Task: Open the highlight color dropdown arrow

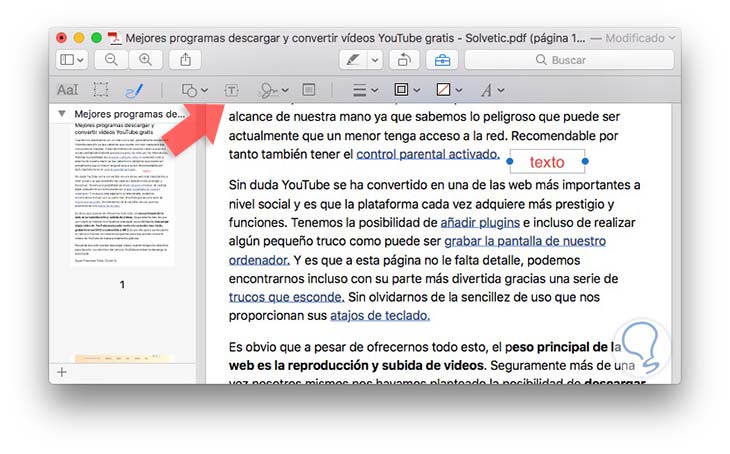Action: point(375,60)
